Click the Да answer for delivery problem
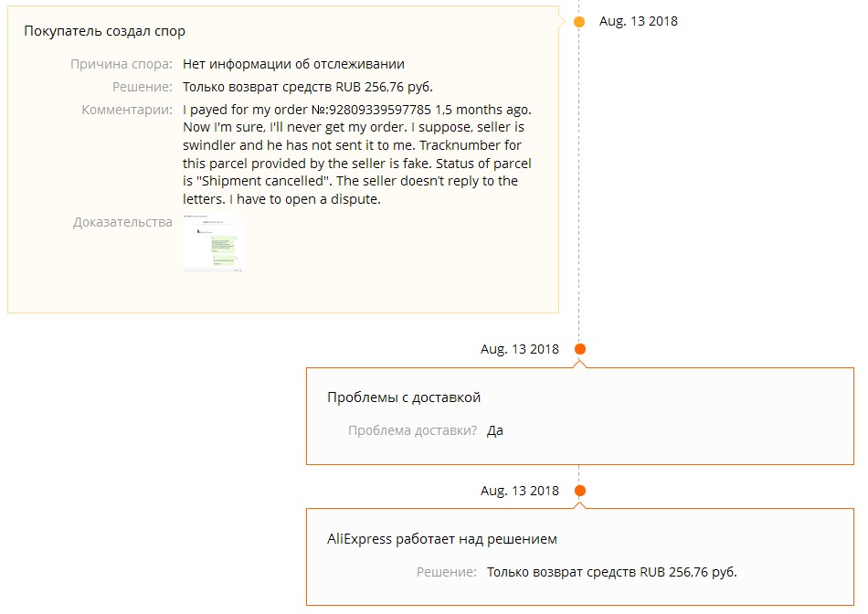This screenshot has height=614, width=868. coord(495,430)
